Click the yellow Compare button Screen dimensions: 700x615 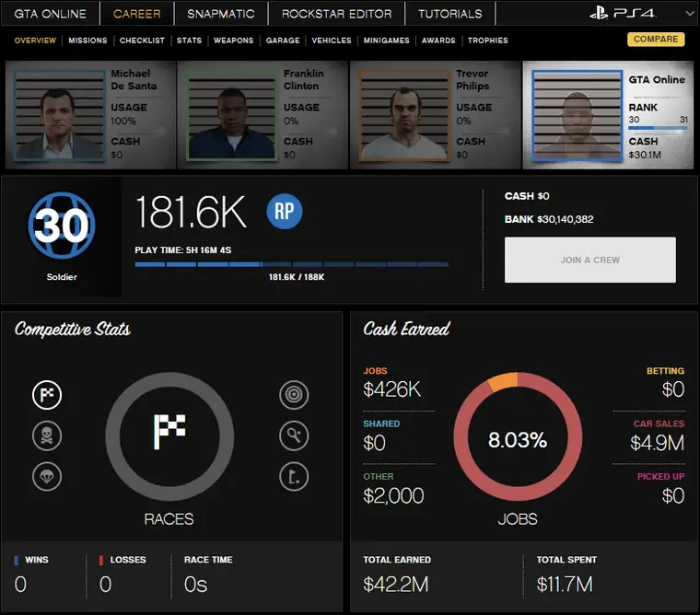tap(656, 40)
